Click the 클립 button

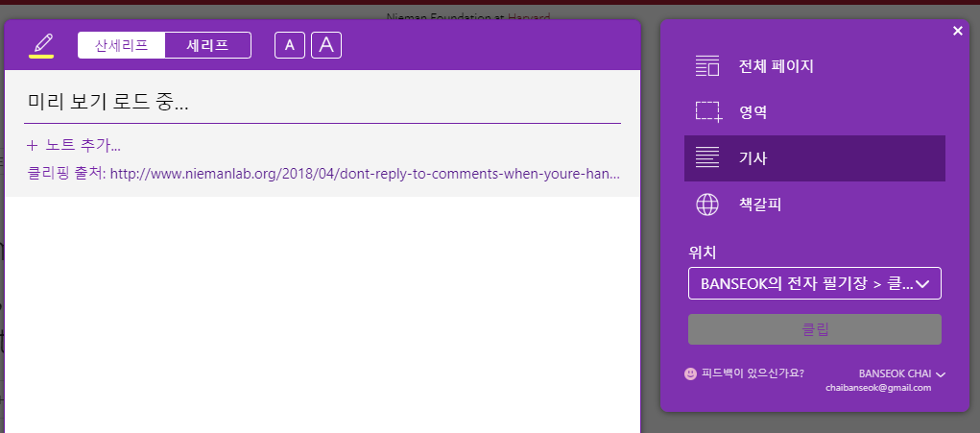(814, 329)
